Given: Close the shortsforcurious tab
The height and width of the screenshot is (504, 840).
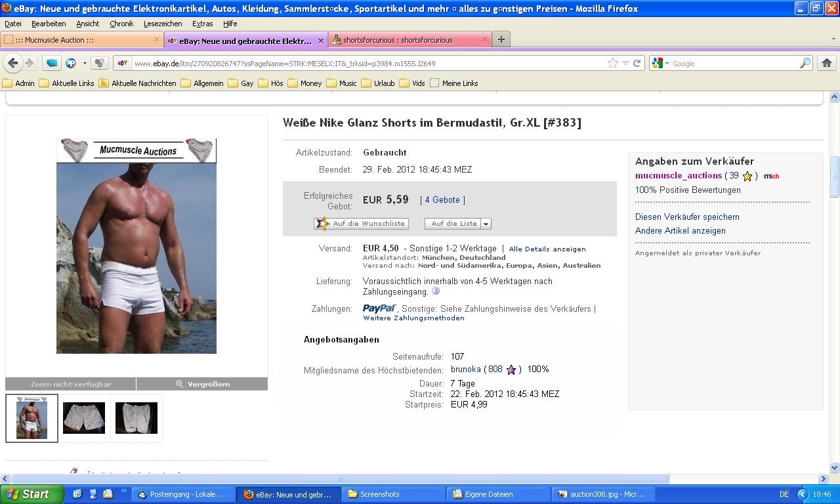Looking at the screenshot, I should [485, 39].
